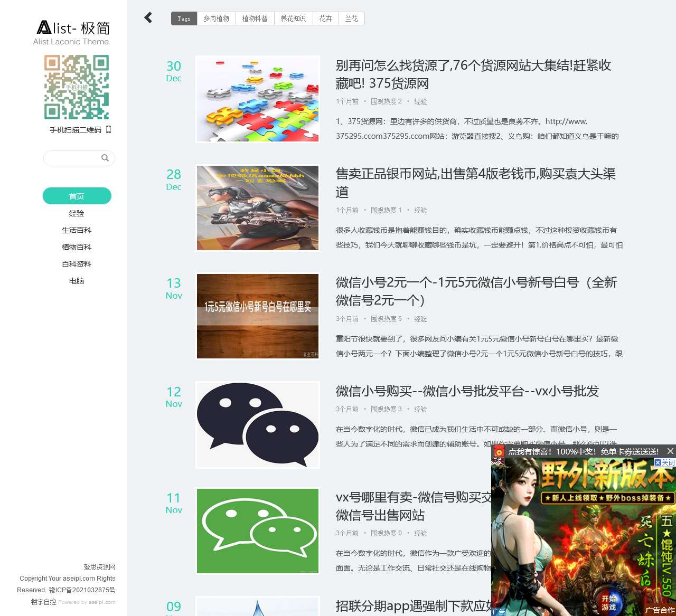Click the 关闭 button on the game ad
The width and height of the screenshot is (676, 616).
point(664,462)
